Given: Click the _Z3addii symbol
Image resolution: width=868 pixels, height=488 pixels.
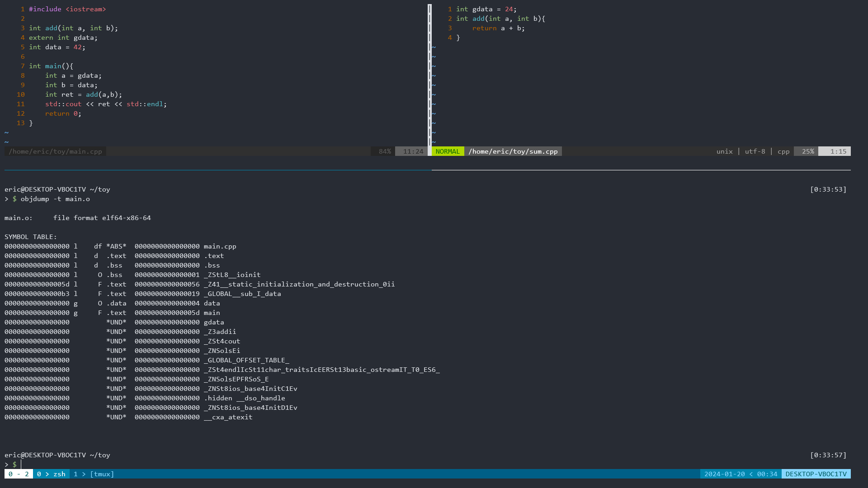Looking at the screenshot, I should (220, 332).
